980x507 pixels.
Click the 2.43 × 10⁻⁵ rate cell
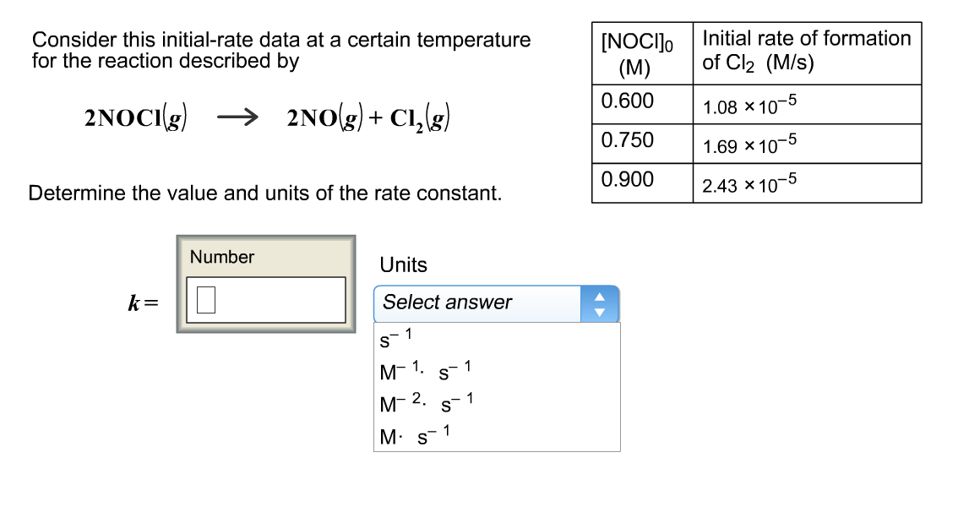point(749,185)
